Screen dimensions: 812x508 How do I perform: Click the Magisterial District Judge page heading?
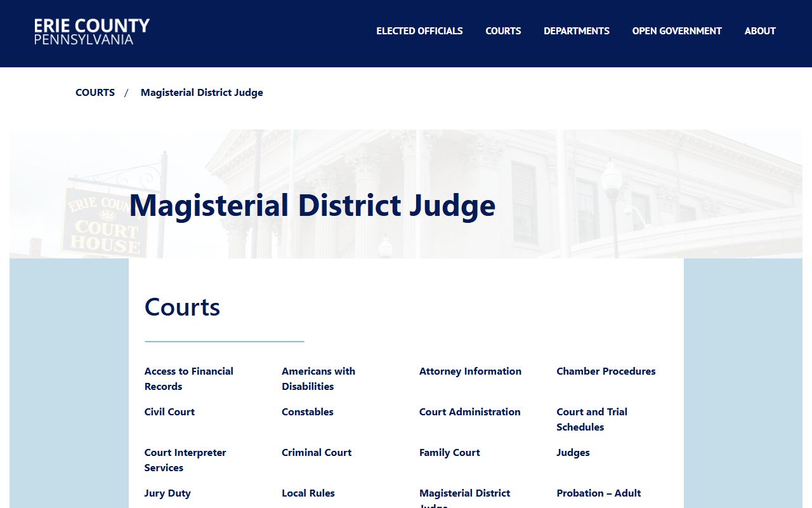tap(312, 206)
